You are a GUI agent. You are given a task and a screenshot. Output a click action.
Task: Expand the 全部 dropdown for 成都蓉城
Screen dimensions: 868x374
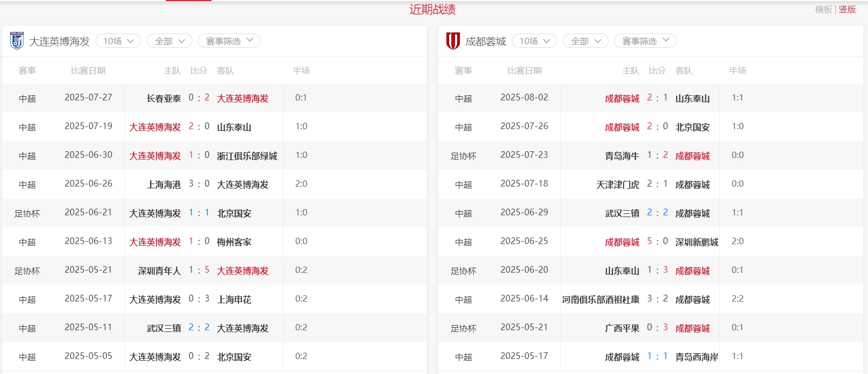(586, 41)
